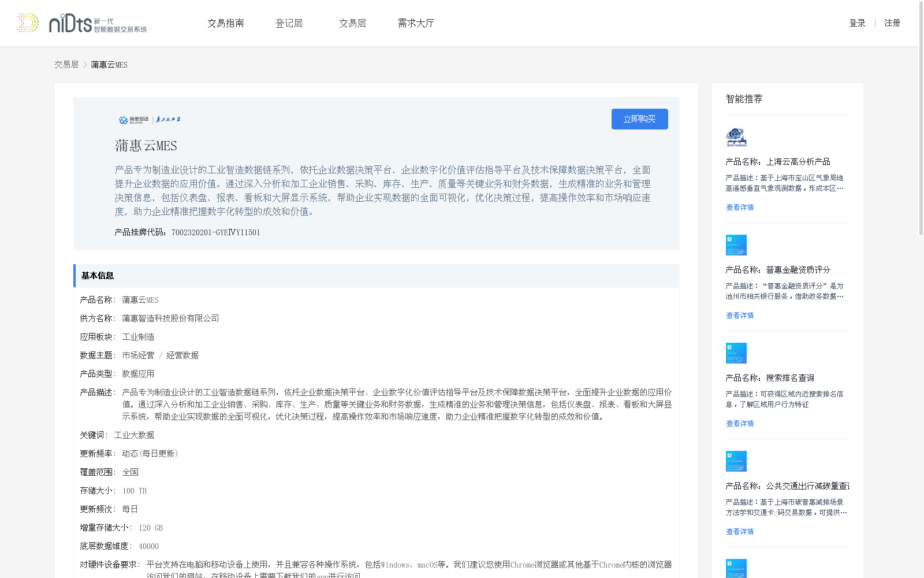The height and width of the screenshot is (578, 924).
Task: Select the product code 7002320201-GYEIVYI1501
Action: [x=216, y=232]
